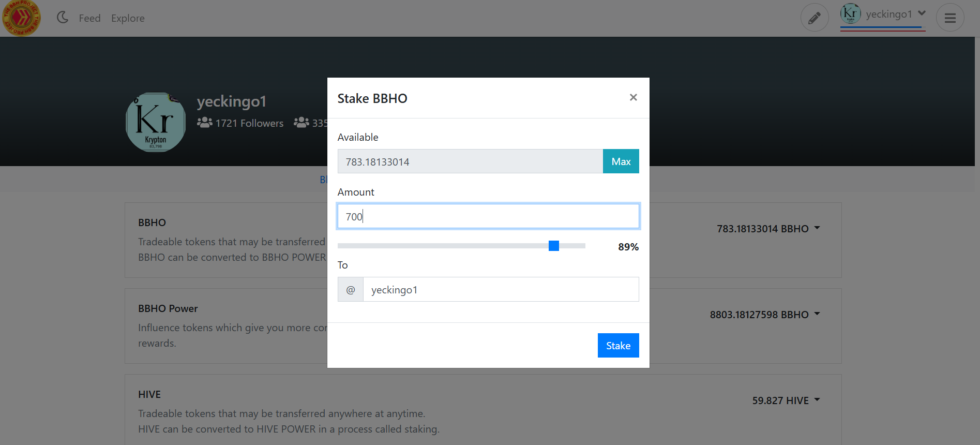
Task: Open the Explore page
Action: [128, 18]
